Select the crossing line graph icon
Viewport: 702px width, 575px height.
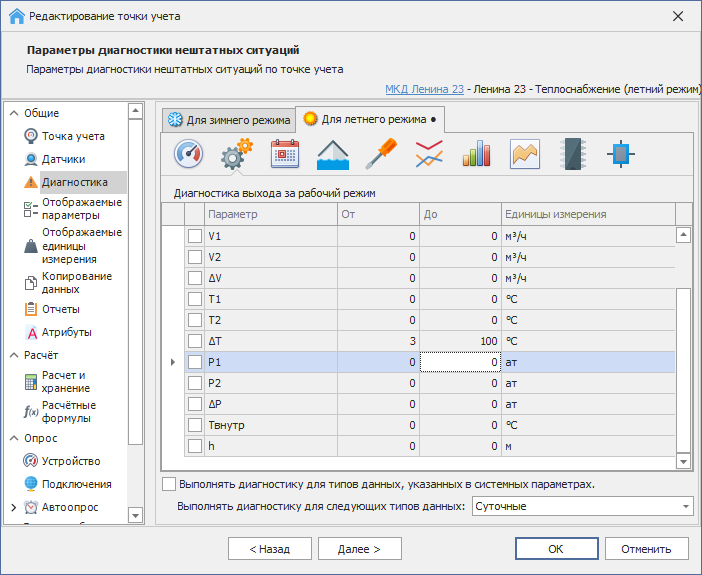[x=429, y=154]
